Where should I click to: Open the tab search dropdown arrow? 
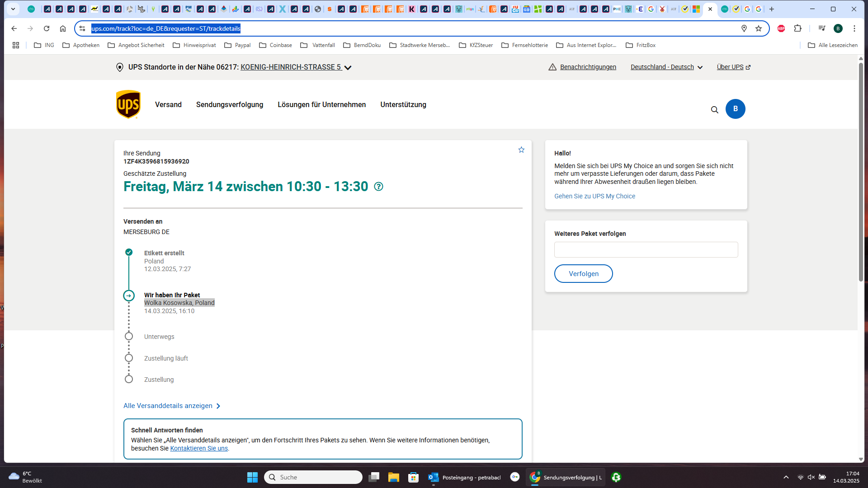(13, 9)
